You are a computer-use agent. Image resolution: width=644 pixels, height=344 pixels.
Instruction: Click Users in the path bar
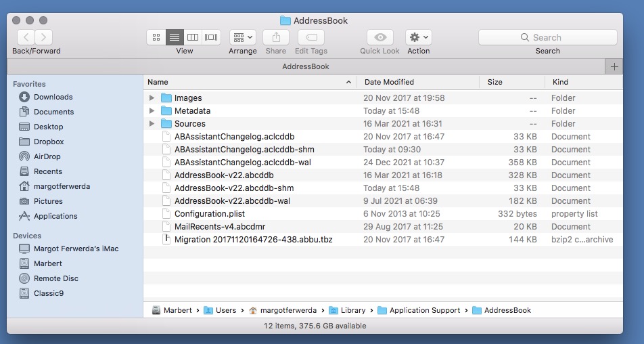click(x=220, y=310)
